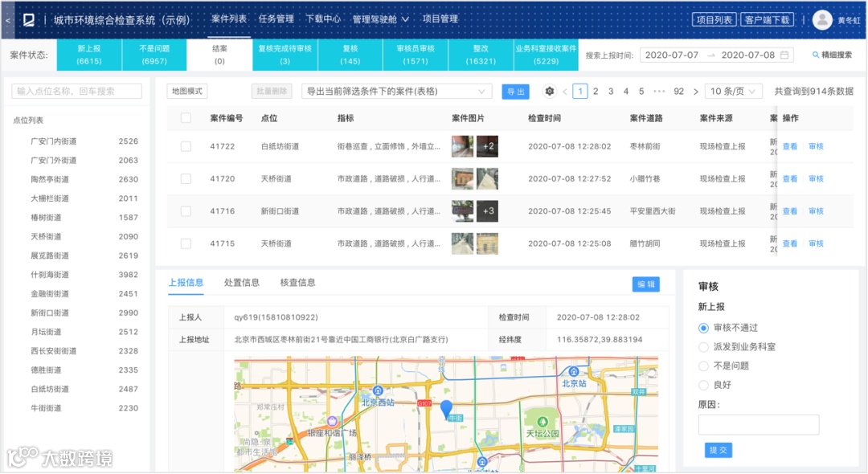Click the precise search magnifier icon

coord(816,55)
